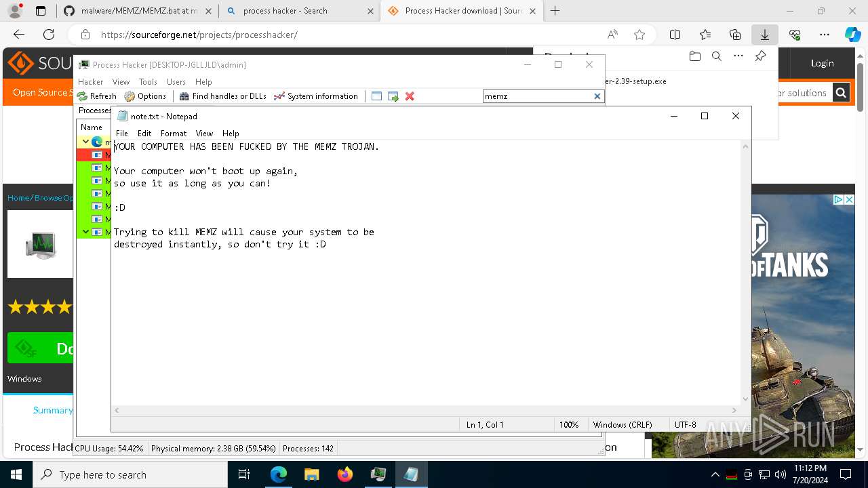Open the View menu in Process Hacker
The height and width of the screenshot is (488, 868).
click(x=121, y=81)
